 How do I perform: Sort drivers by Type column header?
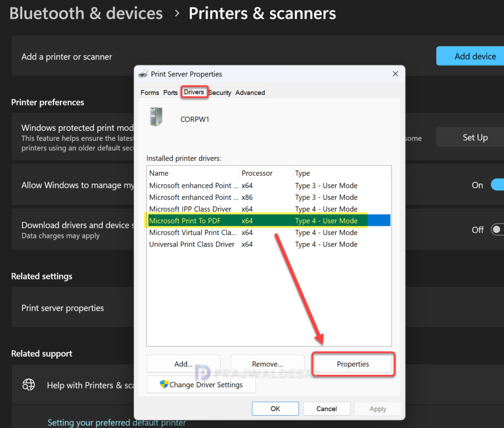(x=342, y=173)
